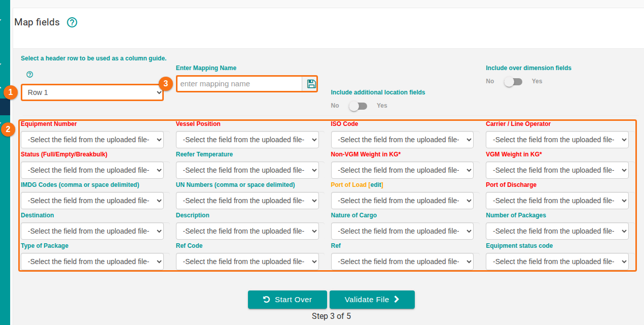Open the Destination field dropdown
This screenshot has height=325, width=644.
[92, 231]
